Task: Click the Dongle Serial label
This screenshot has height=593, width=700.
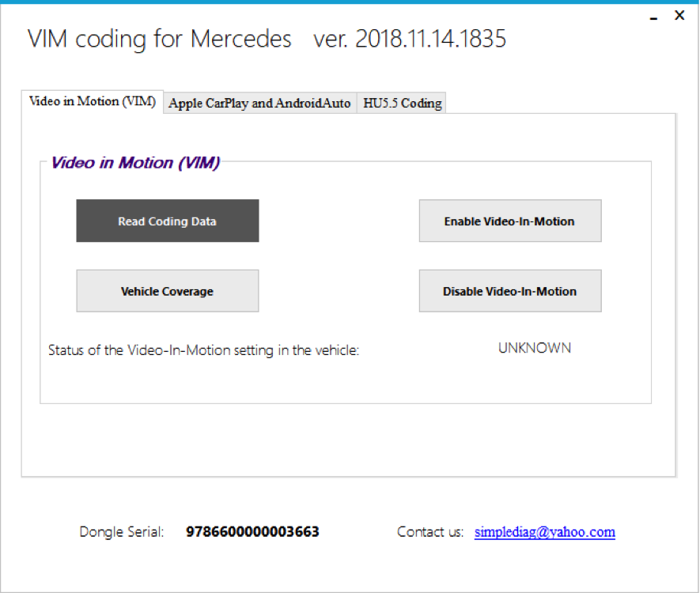Action: 122,532
